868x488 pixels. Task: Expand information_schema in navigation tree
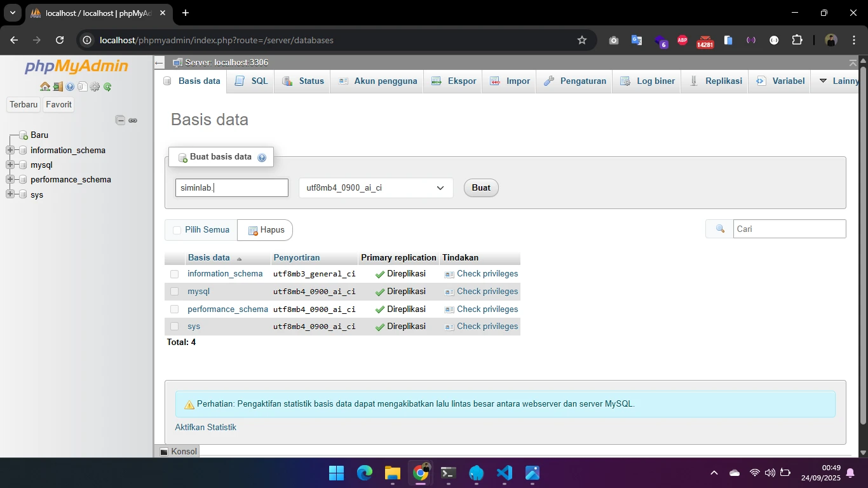[x=10, y=151]
